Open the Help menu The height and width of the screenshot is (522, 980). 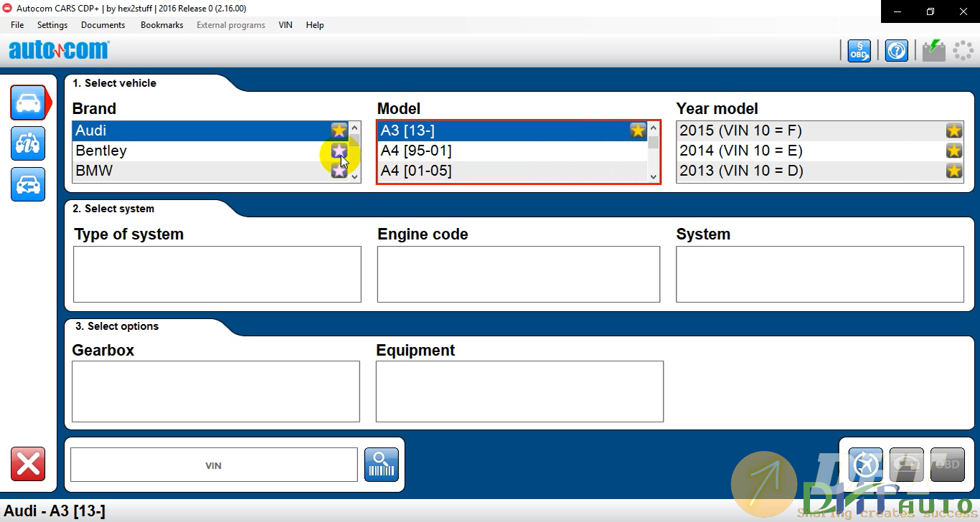point(315,25)
